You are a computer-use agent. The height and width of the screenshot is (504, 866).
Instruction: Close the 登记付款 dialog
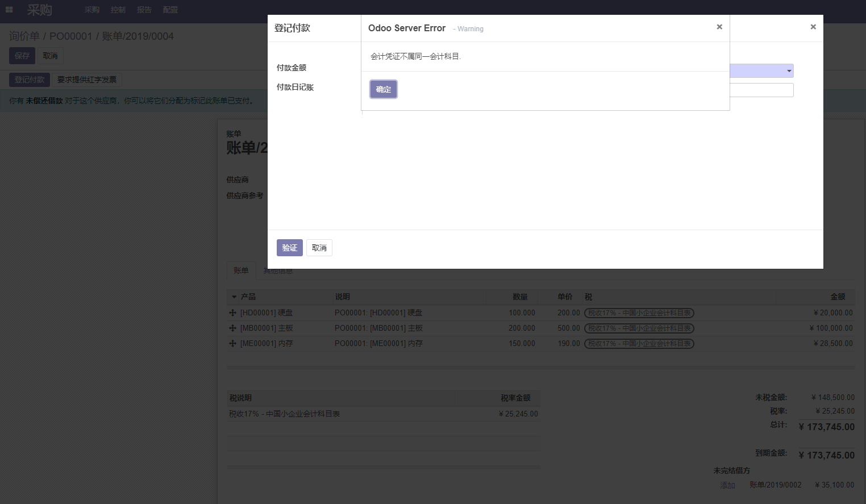click(813, 27)
